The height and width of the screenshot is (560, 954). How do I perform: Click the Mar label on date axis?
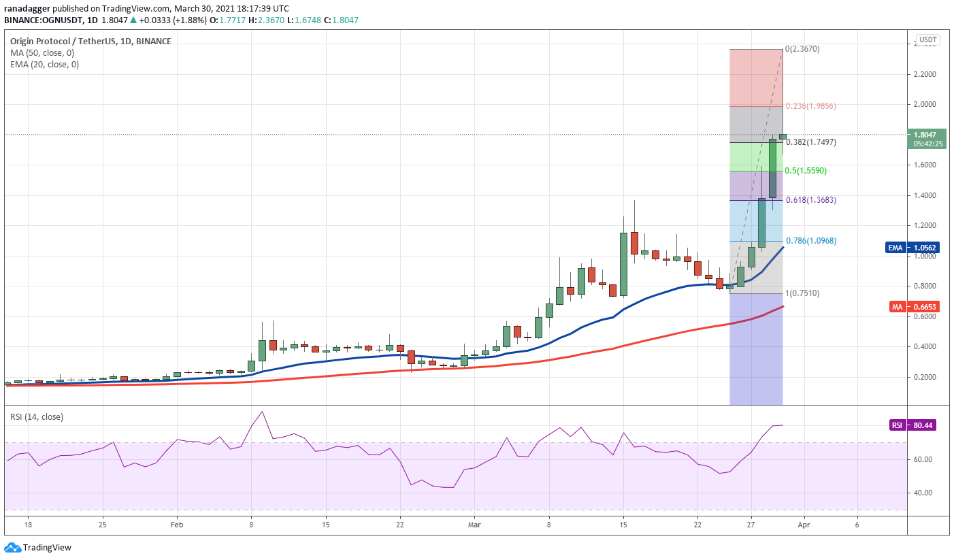click(474, 525)
